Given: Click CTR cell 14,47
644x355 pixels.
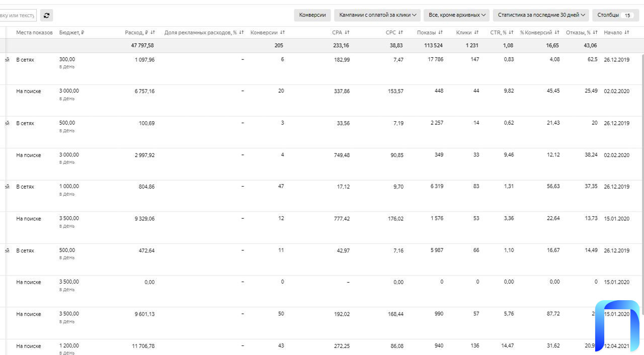Looking at the screenshot, I should pos(507,346).
